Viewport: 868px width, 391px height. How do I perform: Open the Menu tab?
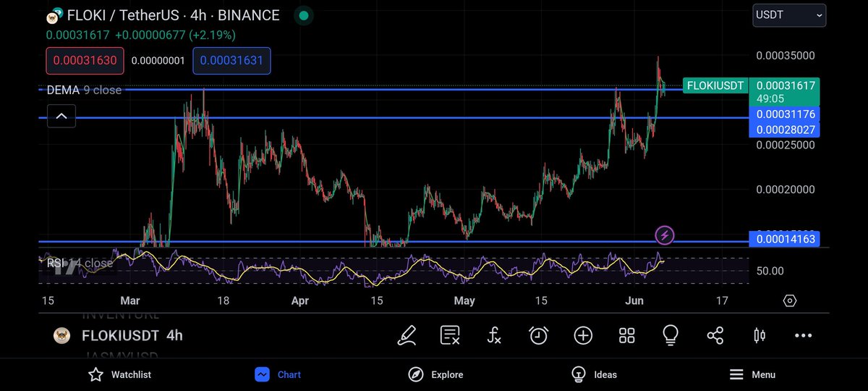(753, 374)
